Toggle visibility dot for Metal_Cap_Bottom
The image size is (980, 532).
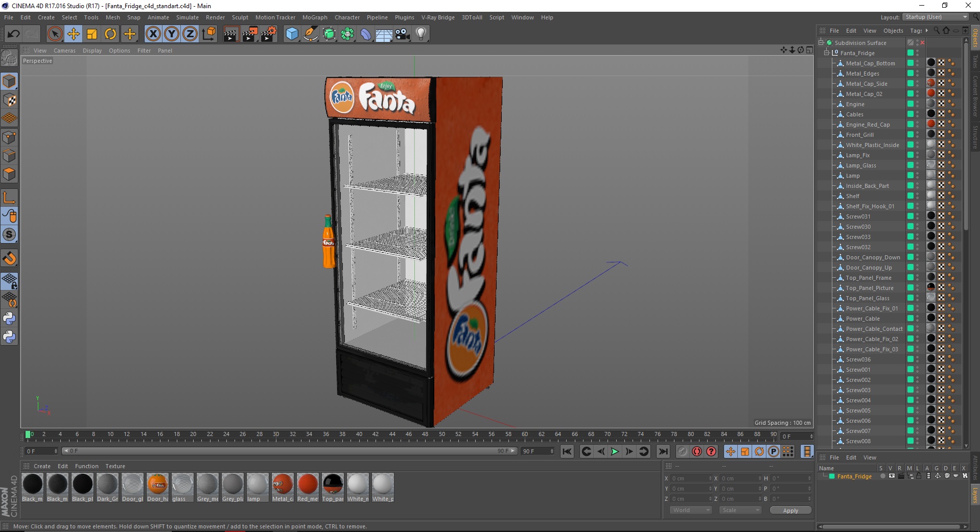click(x=918, y=62)
